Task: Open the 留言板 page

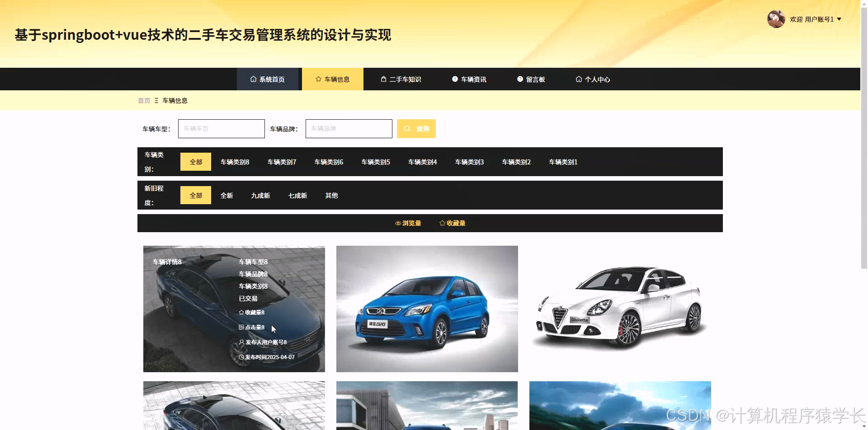Action: point(534,79)
